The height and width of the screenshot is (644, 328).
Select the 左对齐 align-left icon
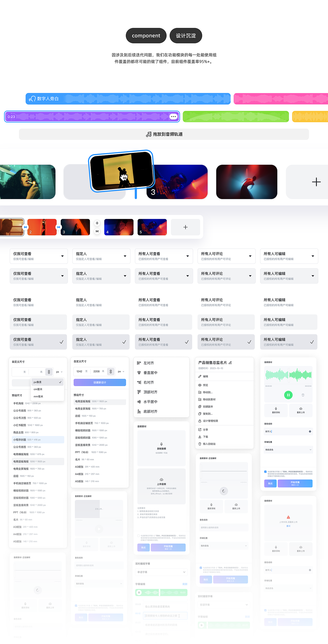click(x=139, y=363)
